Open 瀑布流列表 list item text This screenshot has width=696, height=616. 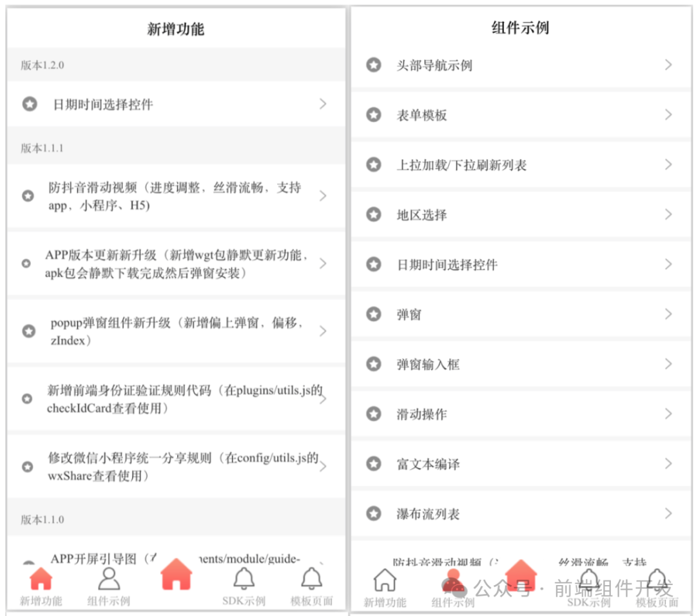(428, 514)
